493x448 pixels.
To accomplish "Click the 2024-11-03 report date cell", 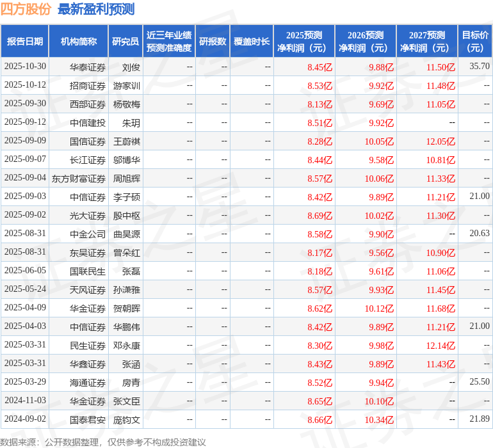I will [25, 401].
